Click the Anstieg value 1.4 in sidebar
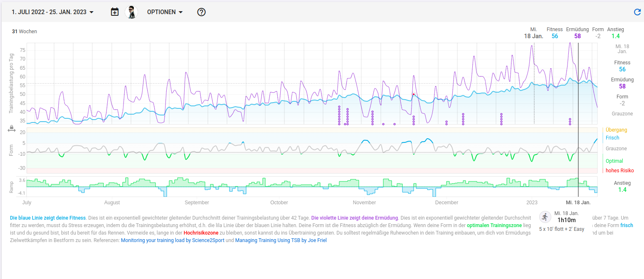Image resolution: width=644 pixels, height=279 pixels. click(x=622, y=190)
